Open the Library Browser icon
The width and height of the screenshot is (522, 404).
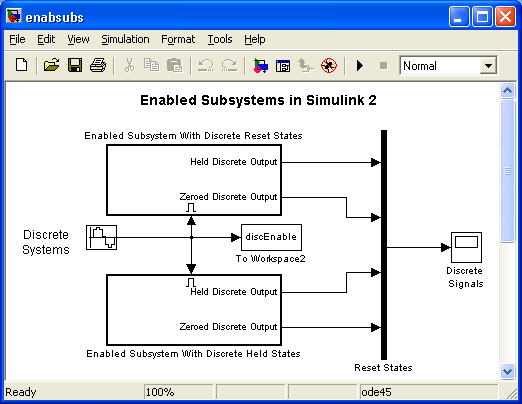pos(260,66)
